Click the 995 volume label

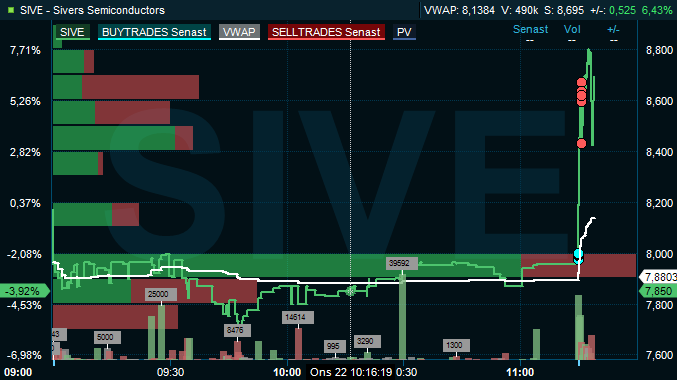[x=335, y=346]
